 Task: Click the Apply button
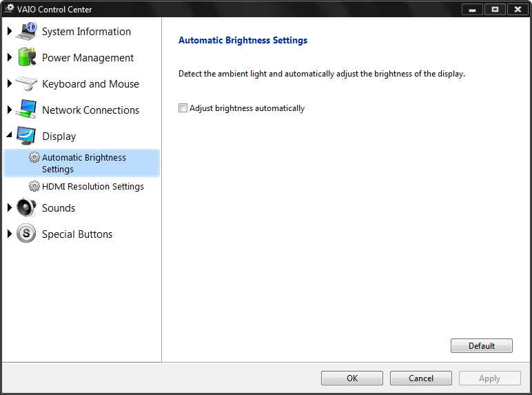tap(489, 378)
